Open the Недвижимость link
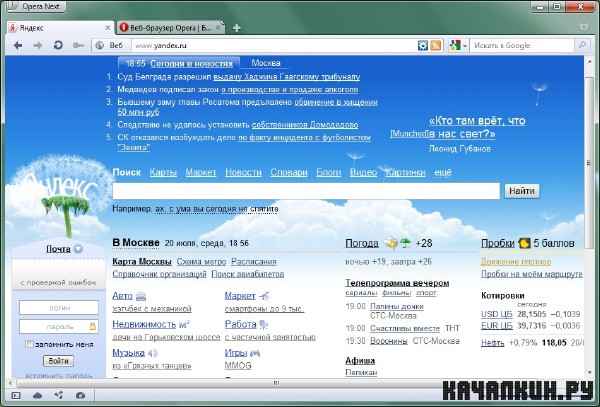This screenshot has width=600, height=407. [x=144, y=324]
